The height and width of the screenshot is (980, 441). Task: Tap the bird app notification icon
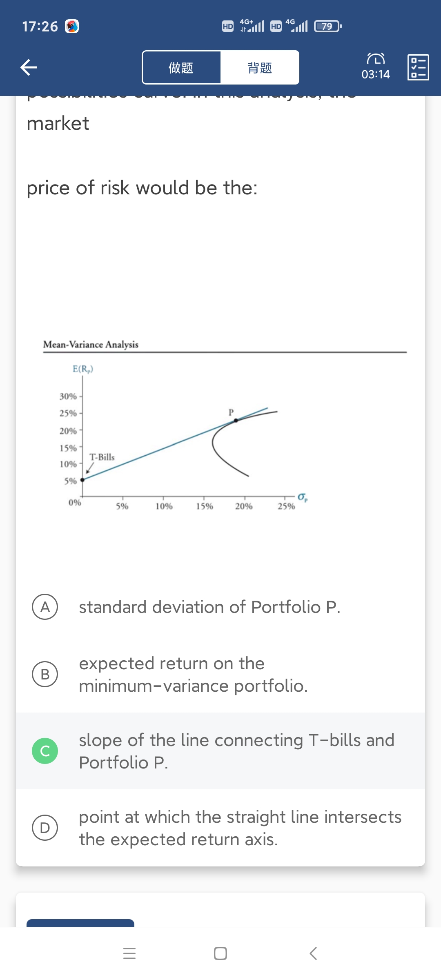72,27
